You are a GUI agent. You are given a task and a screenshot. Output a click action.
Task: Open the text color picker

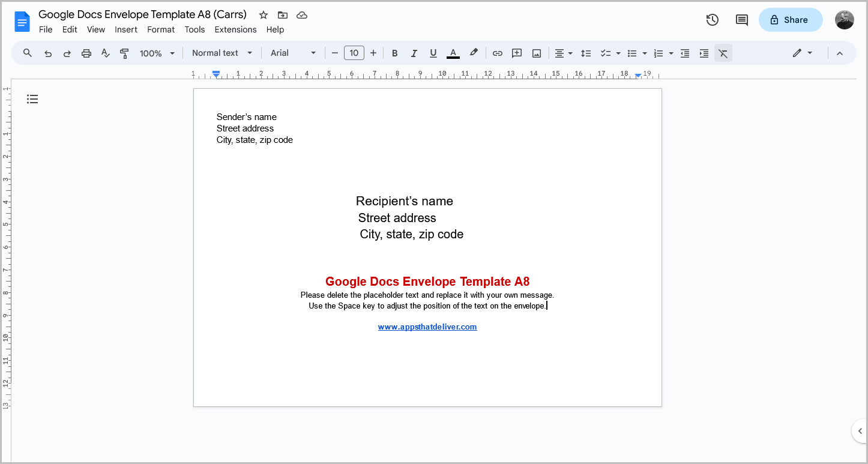[453, 53]
